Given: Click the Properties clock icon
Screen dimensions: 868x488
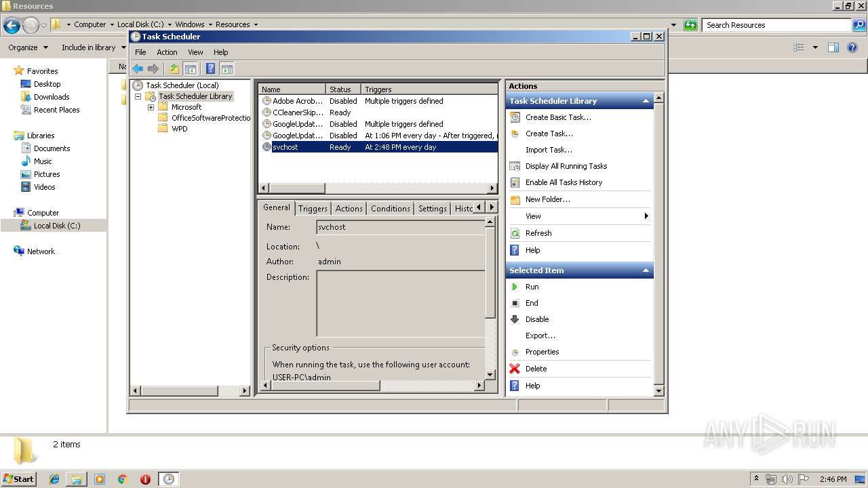Looking at the screenshot, I should [x=515, y=352].
